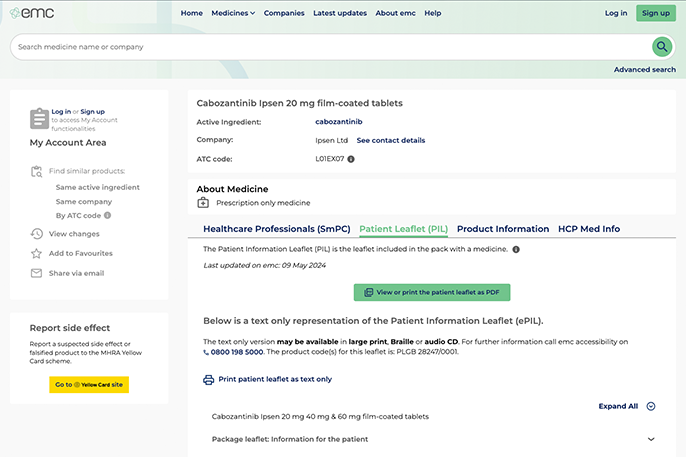Click the info icon after PIL description
The image size is (686, 457).
pos(516,249)
